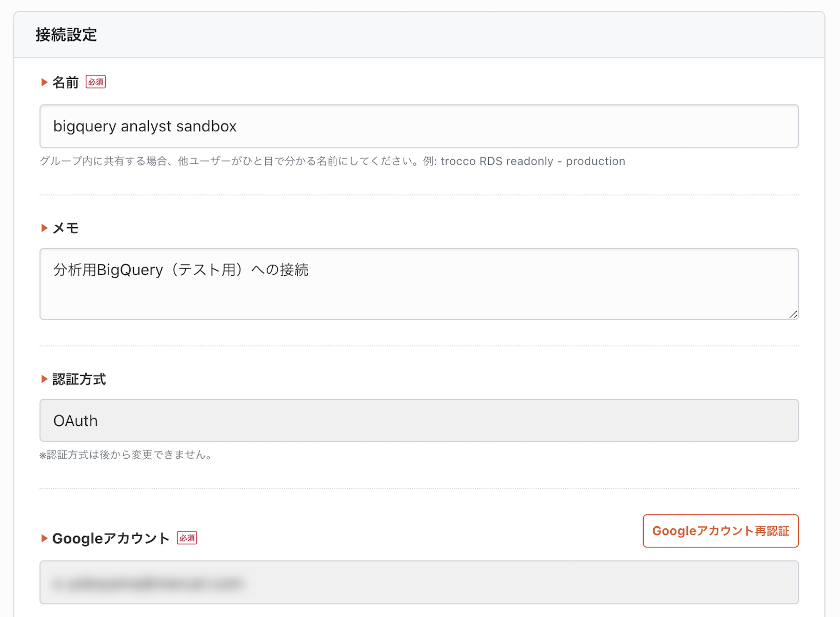This screenshot has width=840, height=617.
Task: Click the 名前 field label text
Action: pyautogui.click(x=66, y=83)
